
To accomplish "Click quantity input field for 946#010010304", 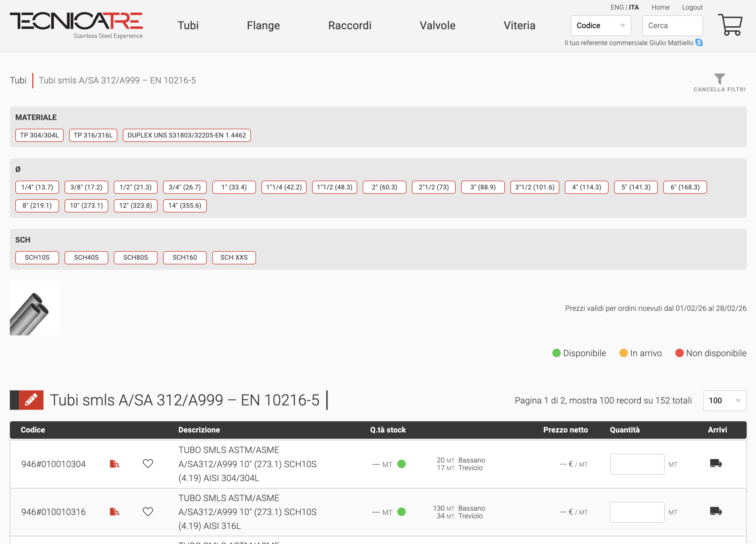I will pos(637,464).
